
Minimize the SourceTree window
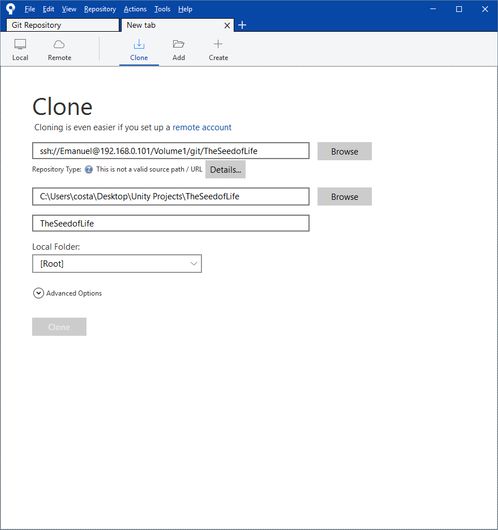(433, 9)
